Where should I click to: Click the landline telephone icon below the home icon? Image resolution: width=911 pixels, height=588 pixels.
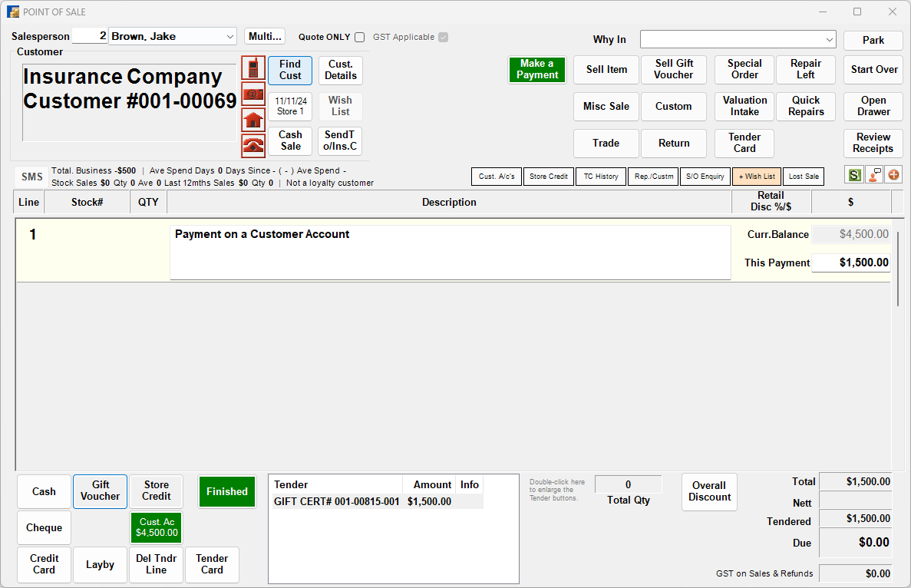click(253, 145)
